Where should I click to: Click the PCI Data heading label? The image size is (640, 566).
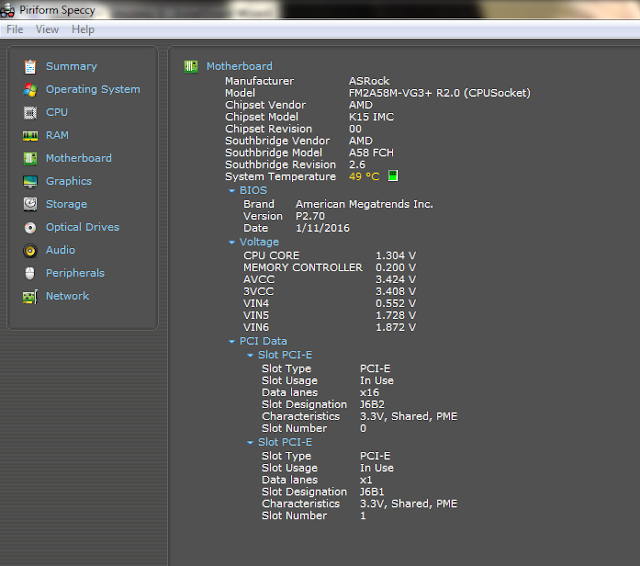[263, 341]
